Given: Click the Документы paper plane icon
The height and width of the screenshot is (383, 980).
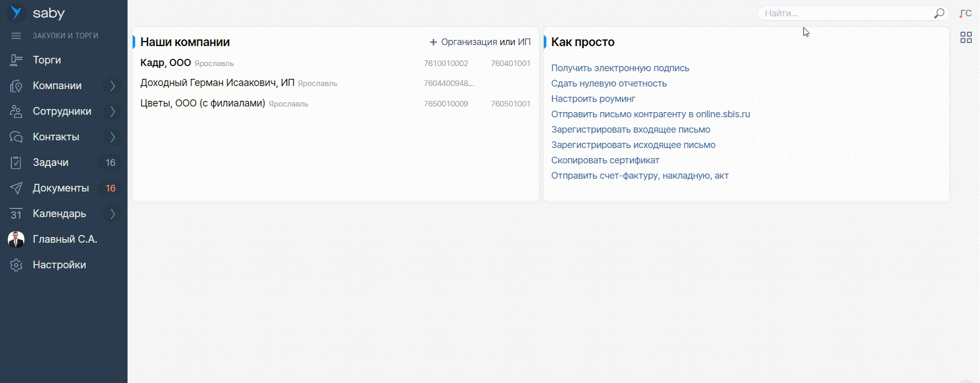Looking at the screenshot, I should pos(16,188).
